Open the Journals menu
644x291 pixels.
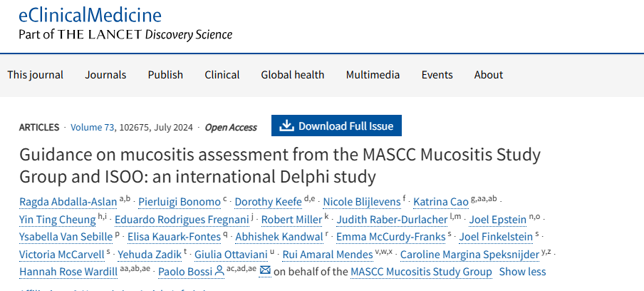pyautogui.click(x=105, y=75)
